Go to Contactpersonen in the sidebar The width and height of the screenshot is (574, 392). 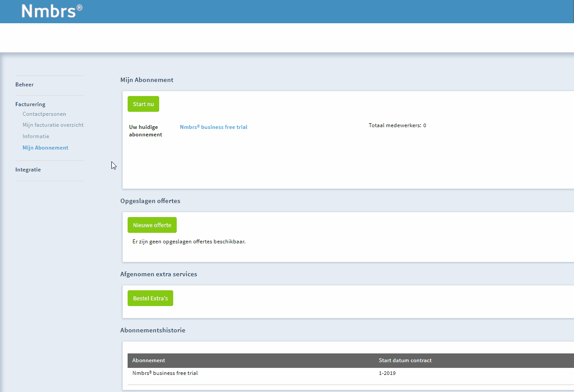pyautogui.click(x=44, y=114)
